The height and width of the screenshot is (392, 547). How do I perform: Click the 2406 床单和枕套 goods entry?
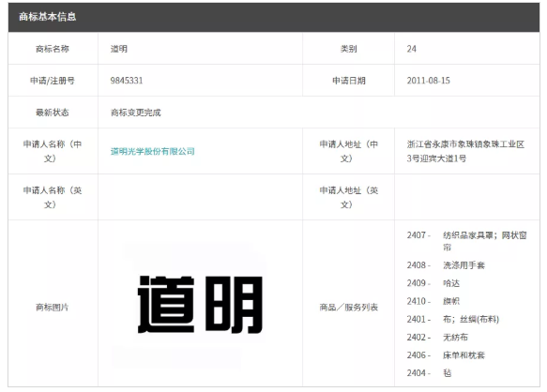(446, 355)
